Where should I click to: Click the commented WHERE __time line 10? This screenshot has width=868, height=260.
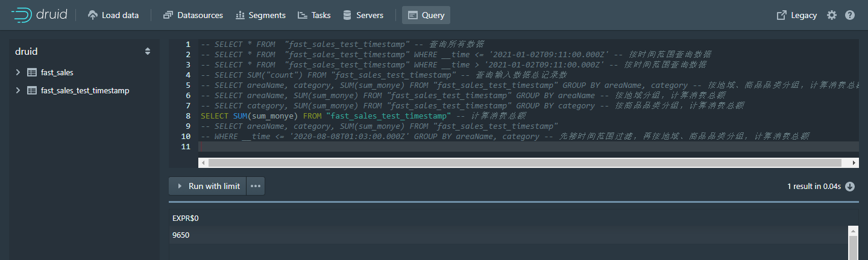tap(505, 136)
